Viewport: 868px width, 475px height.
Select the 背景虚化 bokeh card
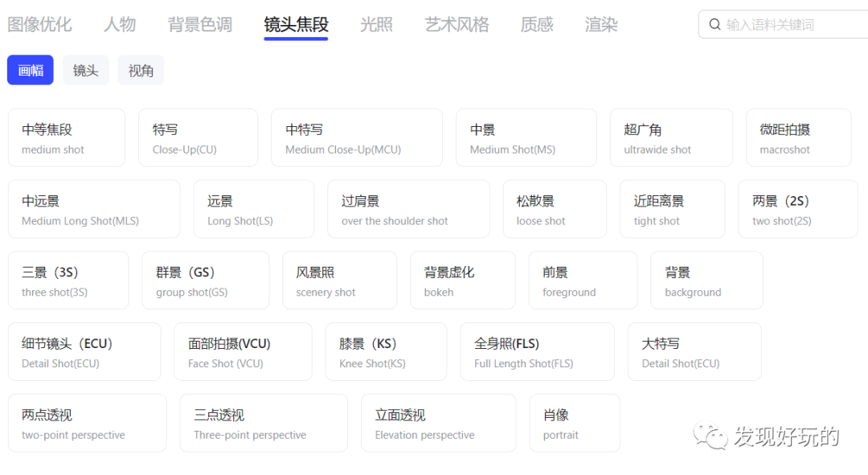click(x=462, y=280)
